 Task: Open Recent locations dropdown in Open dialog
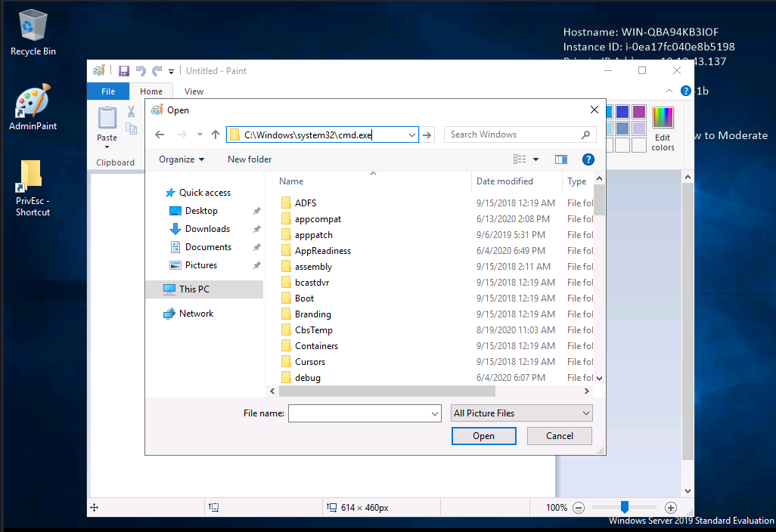200,135
